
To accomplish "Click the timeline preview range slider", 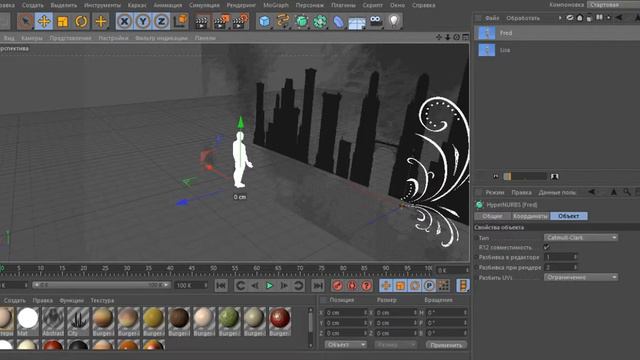I will (x=102, y=285).
